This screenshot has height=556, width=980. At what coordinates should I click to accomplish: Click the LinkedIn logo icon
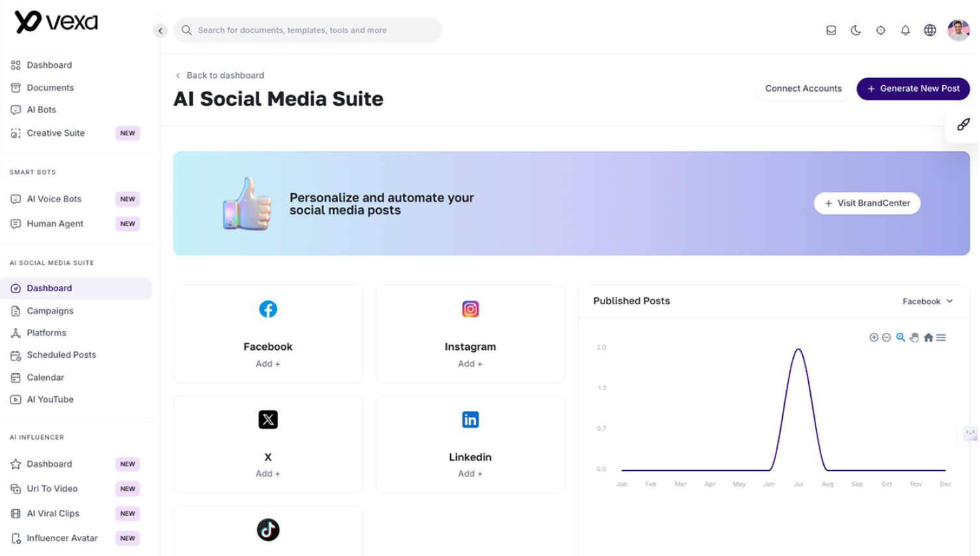click(x=470, y=419)
